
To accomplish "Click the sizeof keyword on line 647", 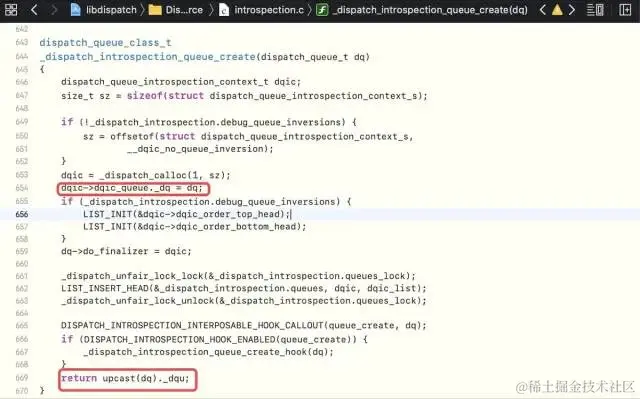I will (144, 95).
